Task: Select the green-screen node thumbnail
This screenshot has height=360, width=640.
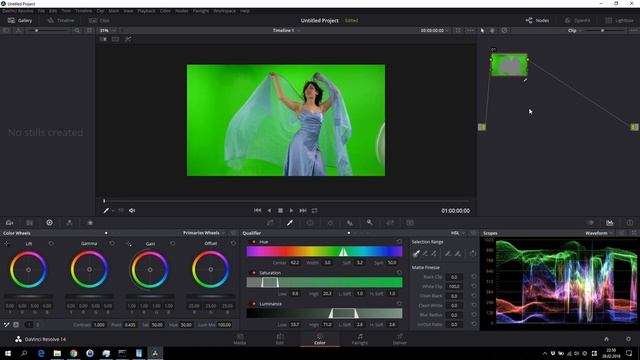Action: [509, 65]
